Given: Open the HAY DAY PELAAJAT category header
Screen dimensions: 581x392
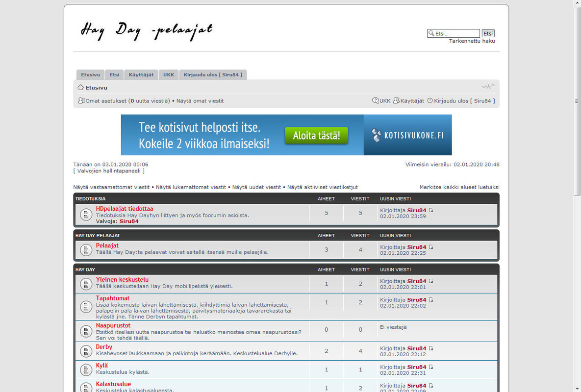Looking at the screenshot, I should [x=98, y=235].
